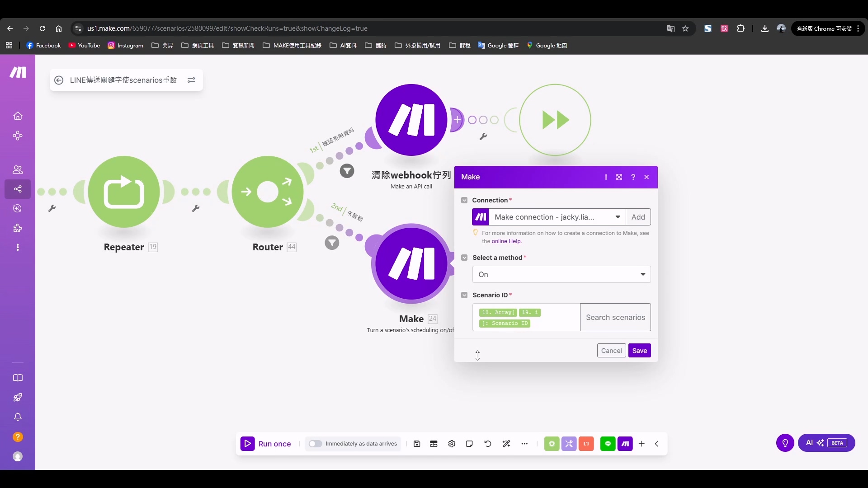
Task: Click the Save scenario disk icon
Action: point(417,444)
